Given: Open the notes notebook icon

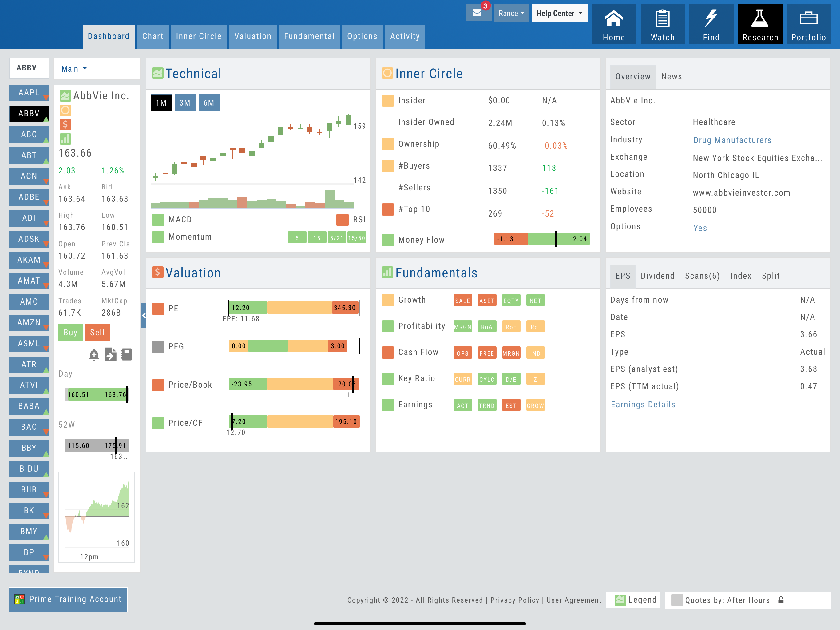Looking at the screenshot, I should pos(126,354).
